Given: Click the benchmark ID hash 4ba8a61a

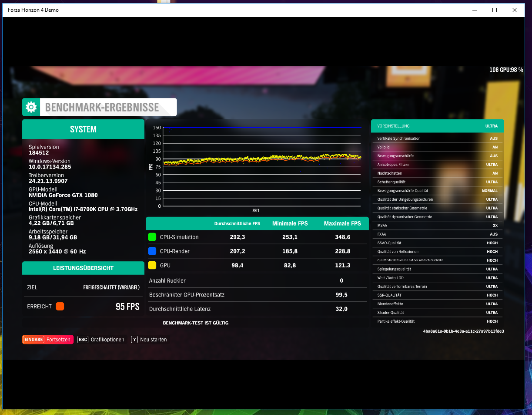Looking at the screenshot, I should [x=464, y=331].
